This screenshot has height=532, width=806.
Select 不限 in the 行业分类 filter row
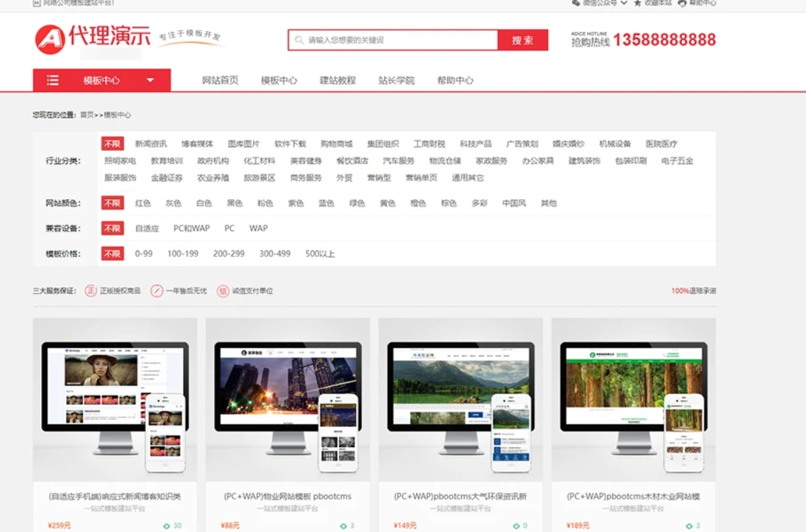112,144
